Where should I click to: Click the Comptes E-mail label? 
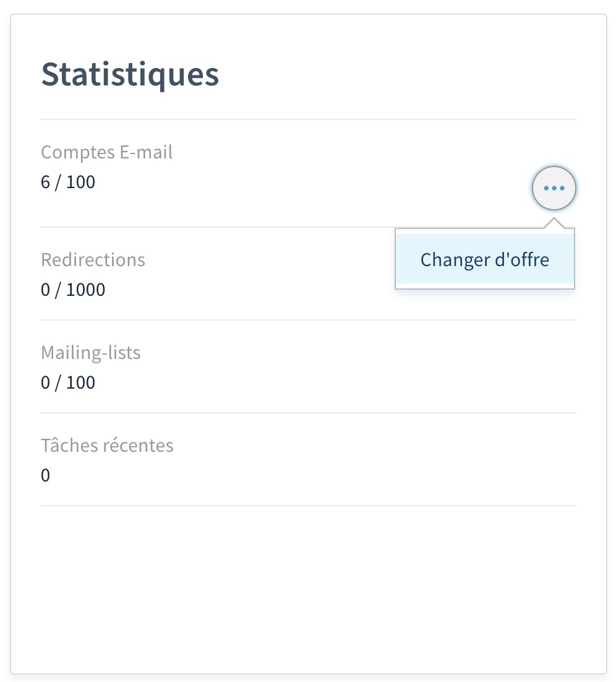point(106,152)
